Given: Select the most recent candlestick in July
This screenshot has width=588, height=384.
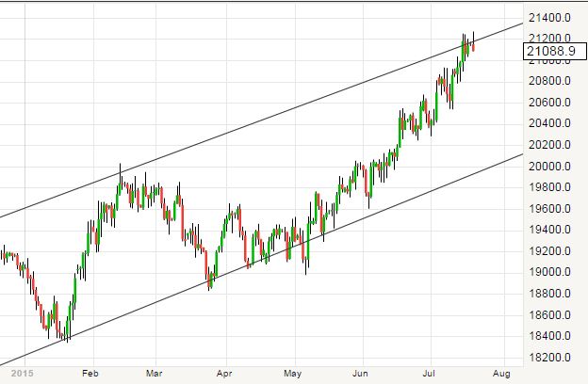Looking at the screenshot, I should (472, 44).
